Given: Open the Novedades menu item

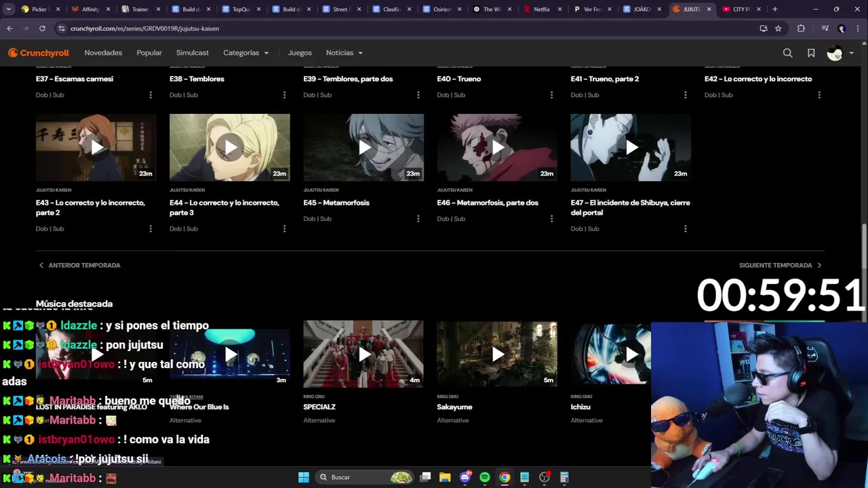Looking at the screenshot, I should pyautogui.click(x=103, y=53).
